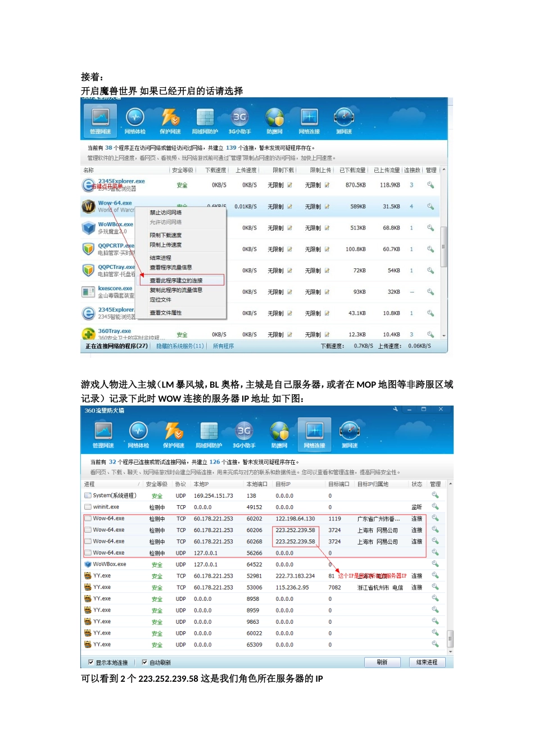Image resolution: width=534 pixels, height=756 pixels.
Task: Open 网络体检 in the upper firewall window
Action: coord(135,121)
